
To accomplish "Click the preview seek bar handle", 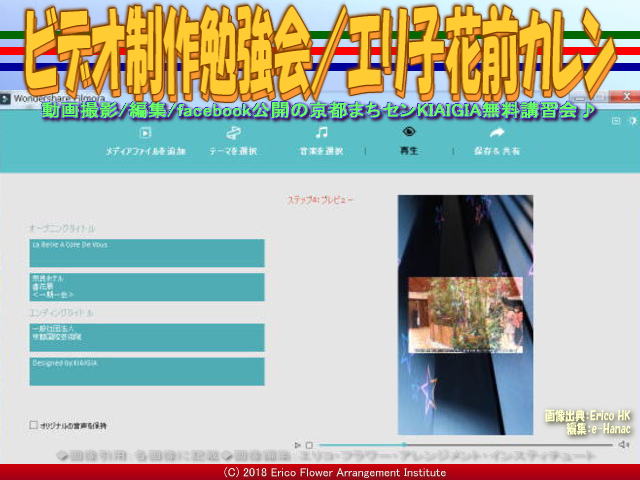I will point(404,444).
